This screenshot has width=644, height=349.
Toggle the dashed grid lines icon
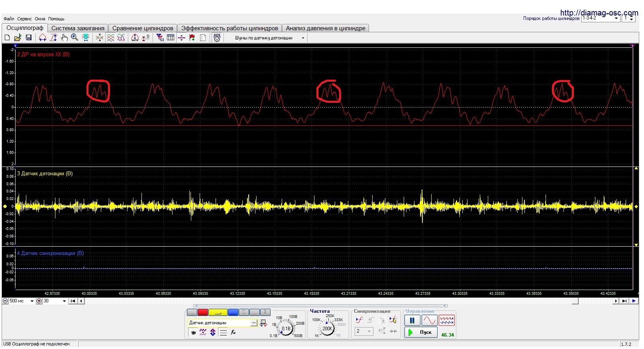tap(223, 333)
